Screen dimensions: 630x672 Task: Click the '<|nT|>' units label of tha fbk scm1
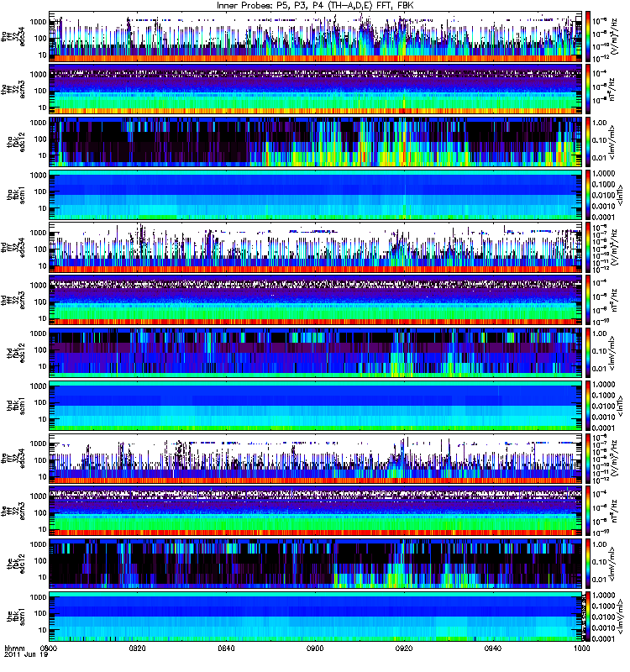(x=620, y=195)
